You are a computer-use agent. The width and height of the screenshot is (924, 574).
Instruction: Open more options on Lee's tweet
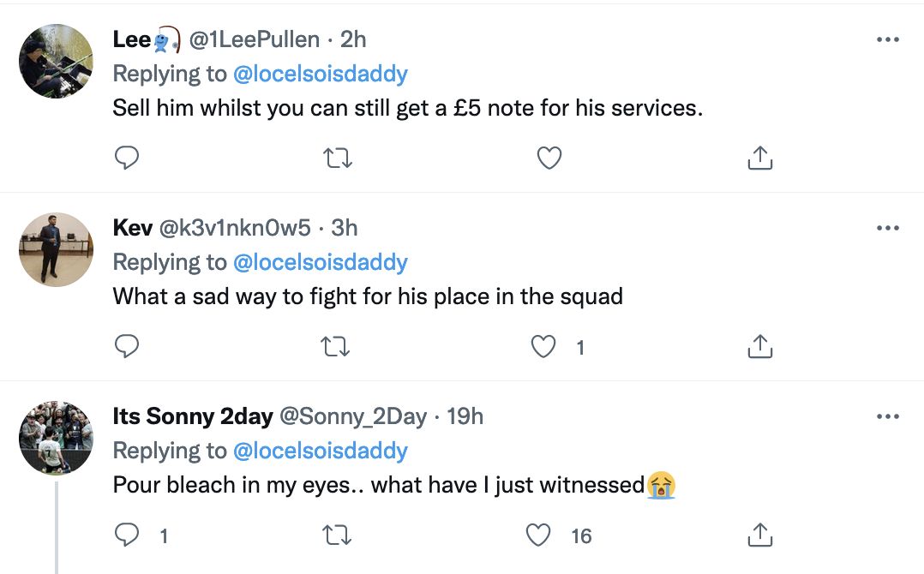(887, 39)
